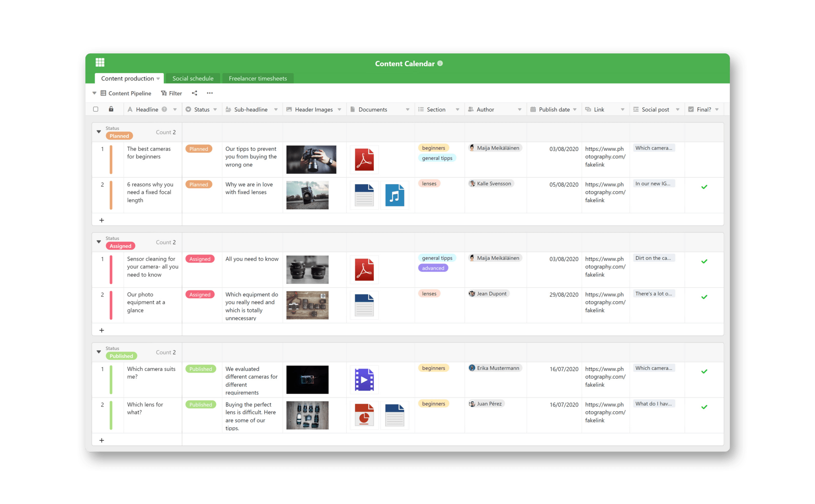The image size is (815, 504).
Task: Open the PDF document for best cameras article
Action: [x=363, y=159]
